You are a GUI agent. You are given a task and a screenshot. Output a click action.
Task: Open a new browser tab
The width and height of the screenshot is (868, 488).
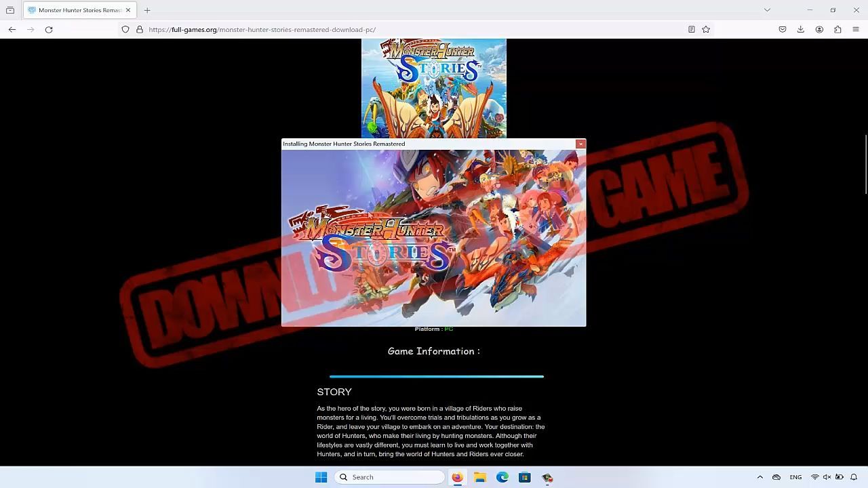point(147,10)
